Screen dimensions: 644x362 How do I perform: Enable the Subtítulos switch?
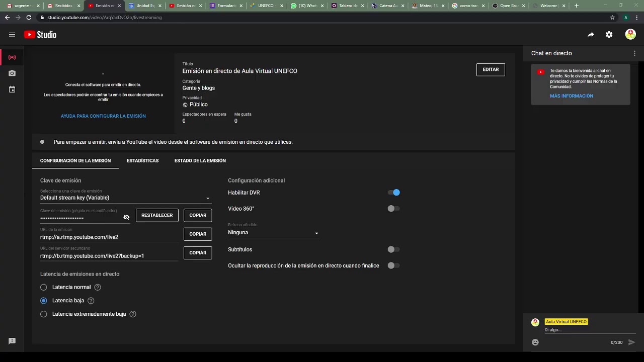click(x=394, y=249)
